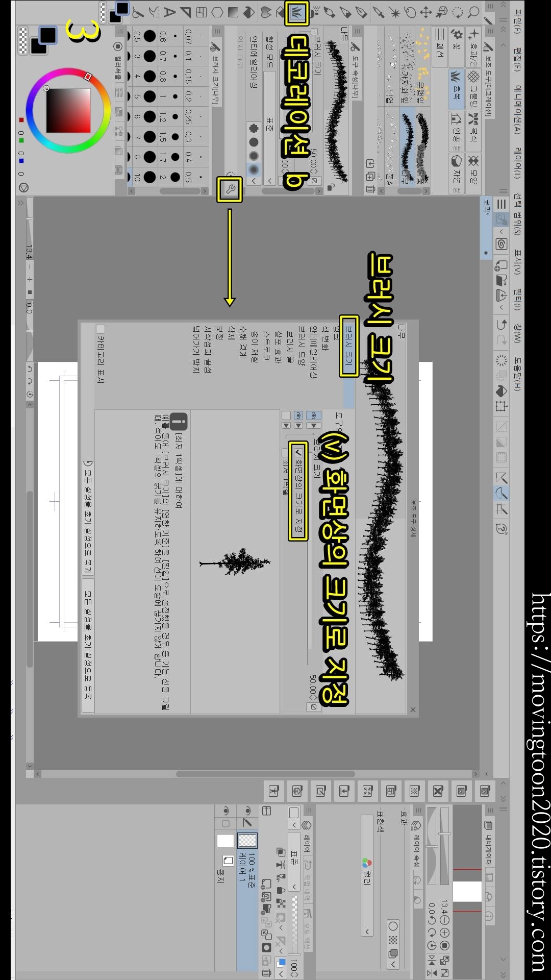Toggle the second eye icon in sub tool detail dialog
This screenshot has width=551, height=980.
[298, 415]
